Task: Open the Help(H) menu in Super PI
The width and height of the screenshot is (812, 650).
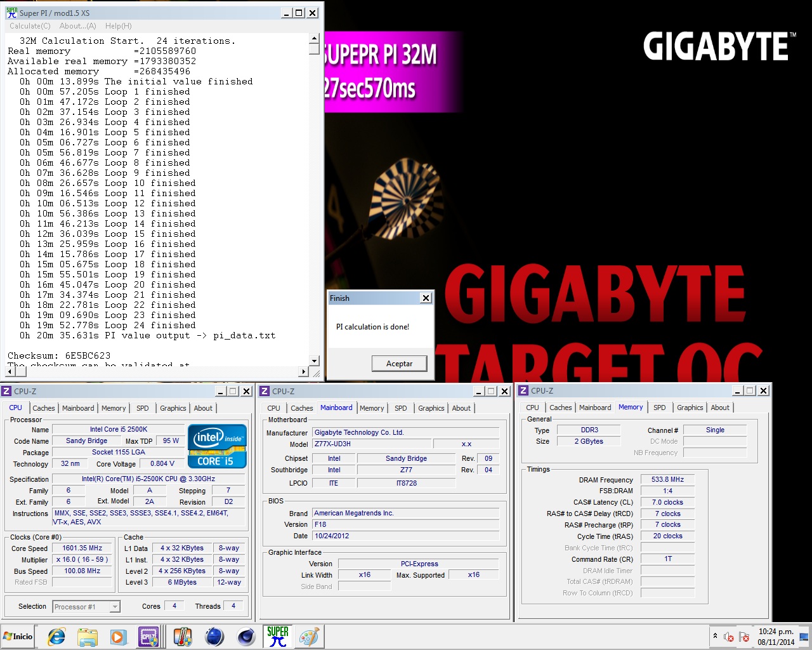Action: point(119,26)
